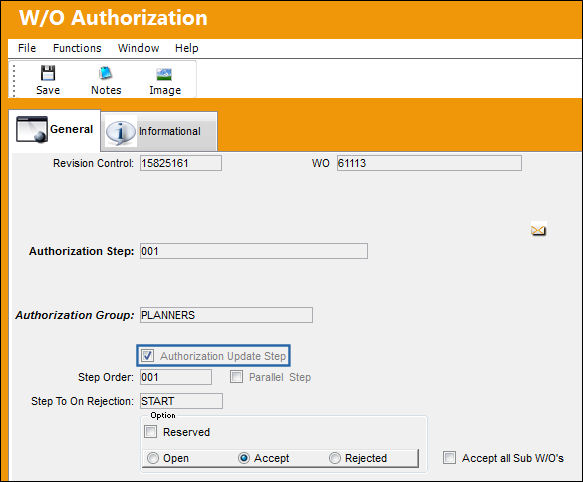583x482 pixels.
Task: Open the Notes toolbar icon
Action: [106, 73]
